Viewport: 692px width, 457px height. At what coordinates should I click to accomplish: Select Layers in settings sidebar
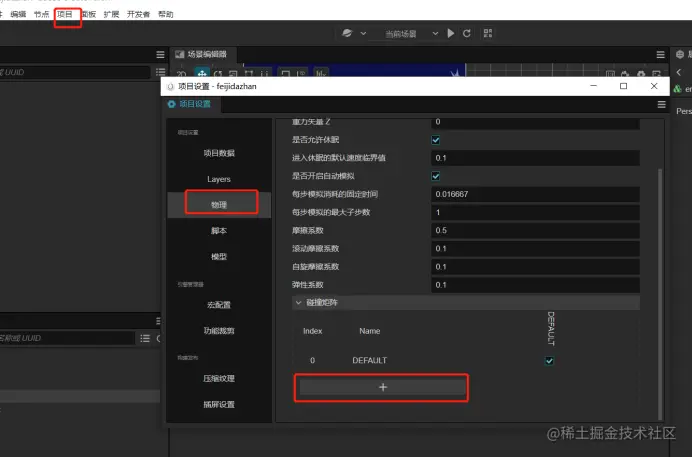(219, 179)
